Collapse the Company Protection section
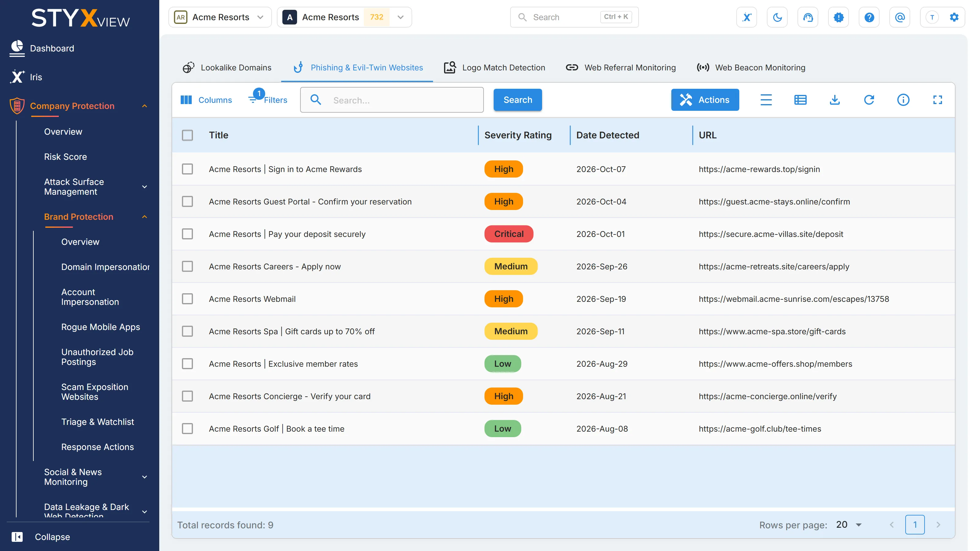The width and height of the screenshot is (980, 551). coord(145,106)
